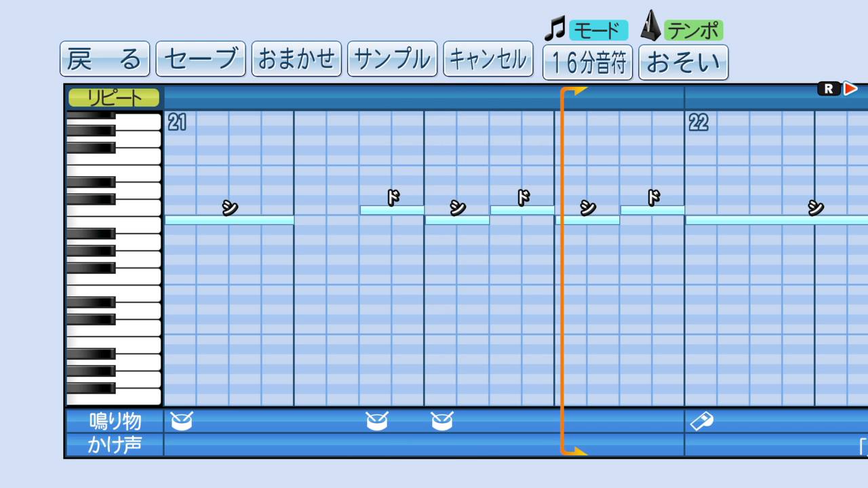Image resolution: width=868 pixels, height=488 pixels.
Task: Change note length via 16分音符 button
Action: [x=587, y=62]
